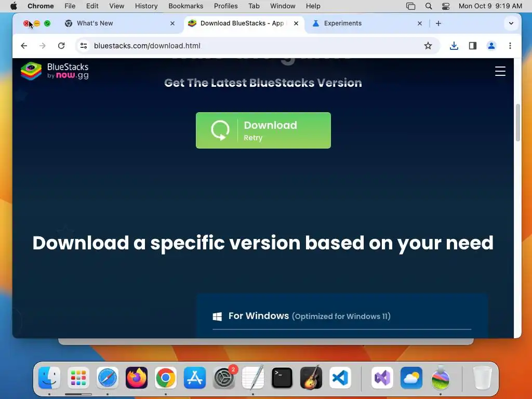Open System Settings from the Dock
The height and width of the screenshot is (399, 532).
coord(224,378)
